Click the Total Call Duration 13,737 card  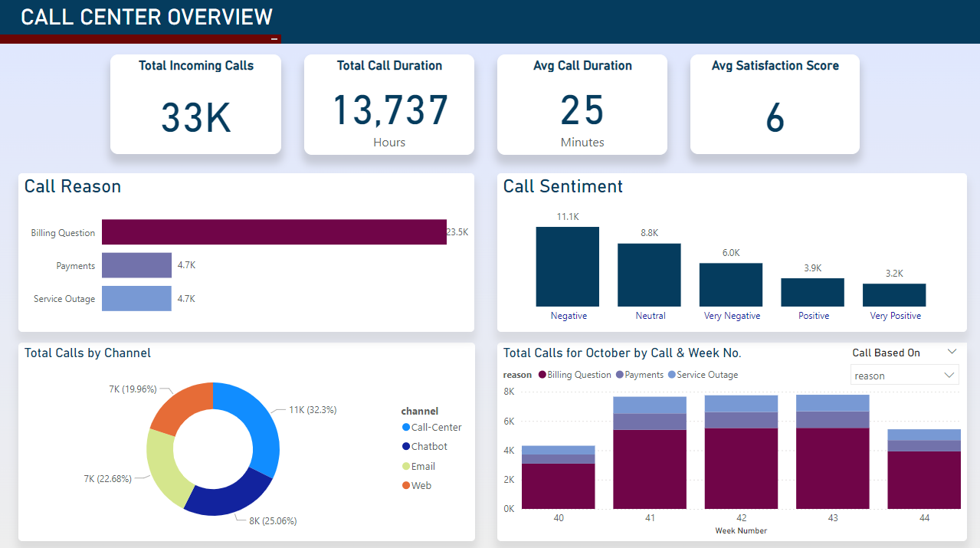(389, 104)
